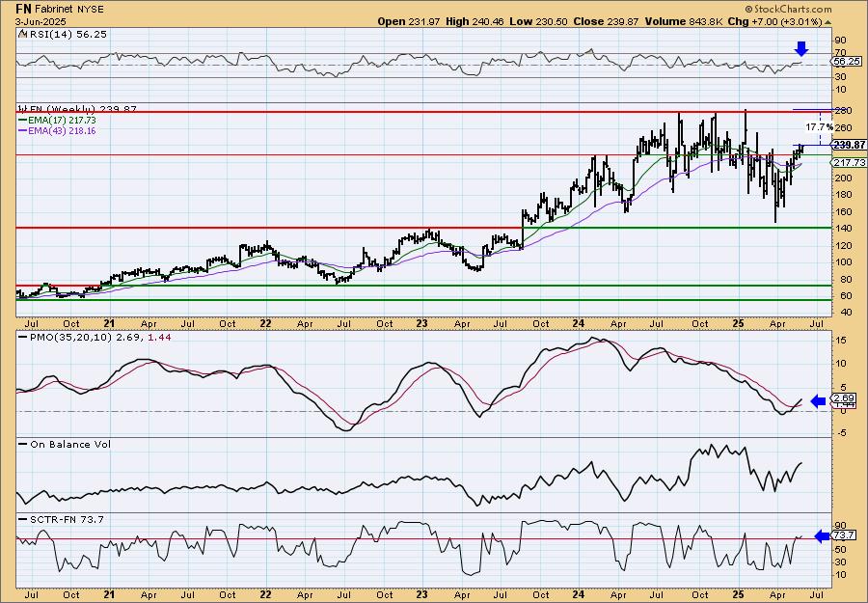Click the 3-Jun-2025 chart date
Screen dimensions: 868x603
point(41,21)
